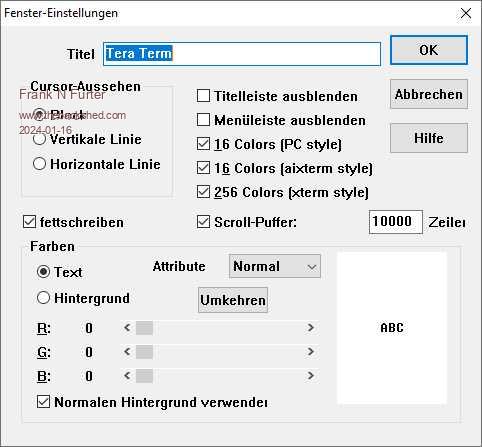The width and height of the screenshot is (482, 447).
Task: Toggle 256 Colors (xterm style) checkbox
Action: pyautogui.click(x=203, y=192)
